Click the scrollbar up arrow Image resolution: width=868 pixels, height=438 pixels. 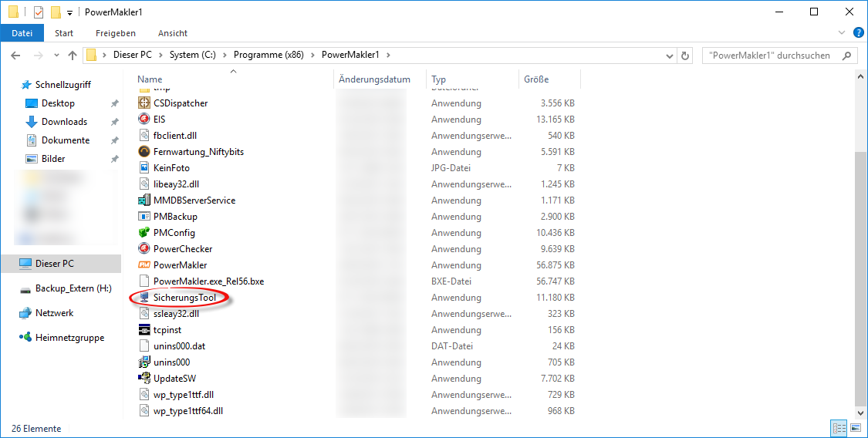click(x=861, y=76)
